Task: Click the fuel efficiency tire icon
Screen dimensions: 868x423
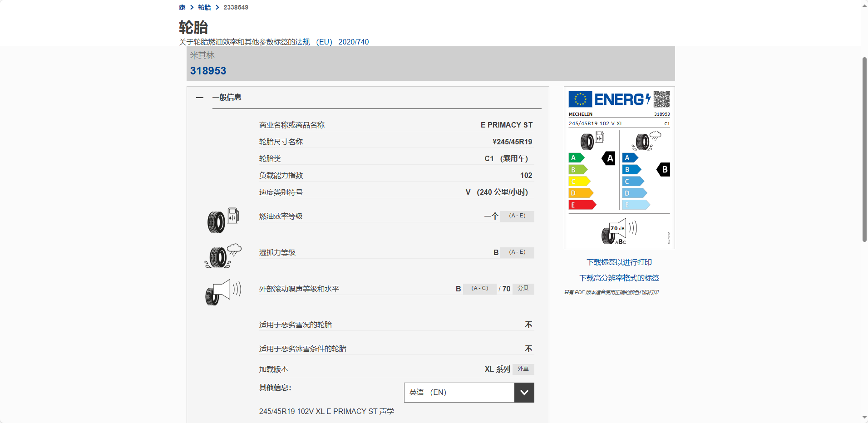Action: click(223, 220)
